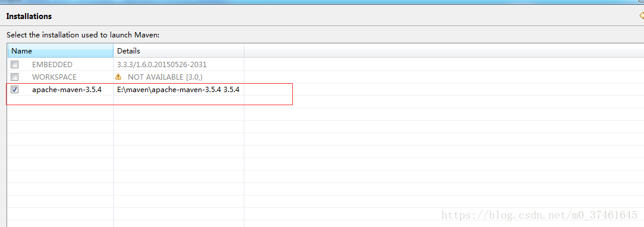
Task: Uncheck the apache-maven-3.5.4 installation checkbox
Action: pyautogui.click(x=15, y=89)
